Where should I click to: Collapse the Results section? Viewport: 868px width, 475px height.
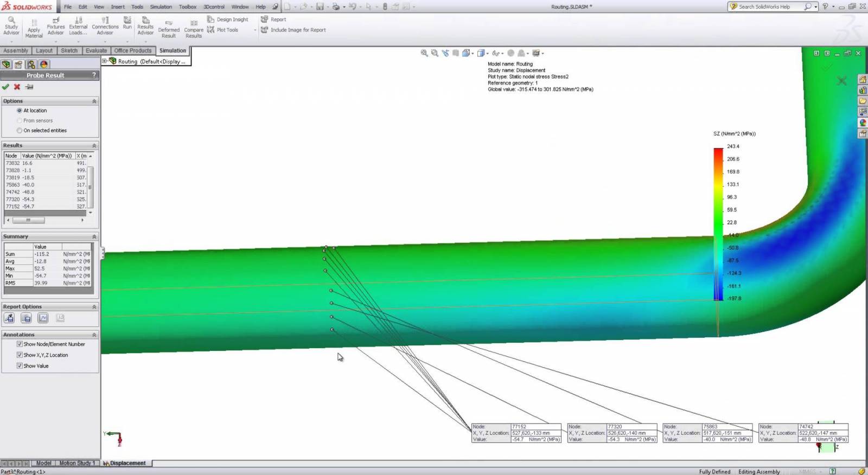[94, 146]
